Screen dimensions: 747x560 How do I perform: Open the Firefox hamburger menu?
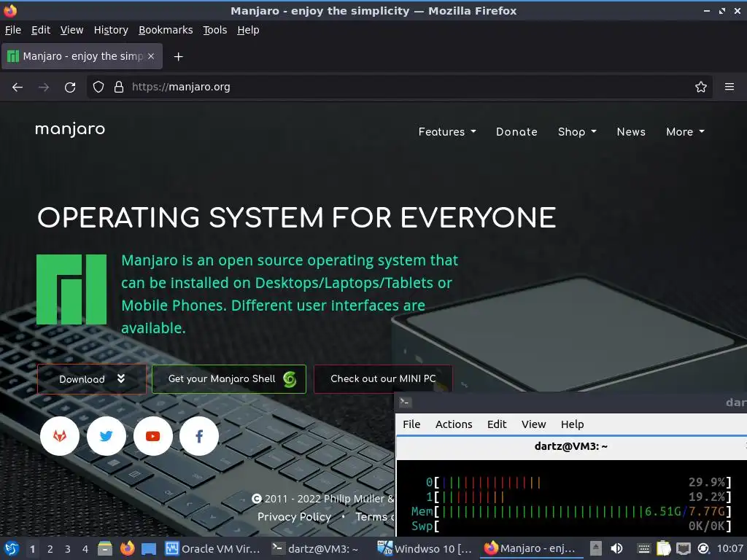pyautogui.click(x=729, y=87)
